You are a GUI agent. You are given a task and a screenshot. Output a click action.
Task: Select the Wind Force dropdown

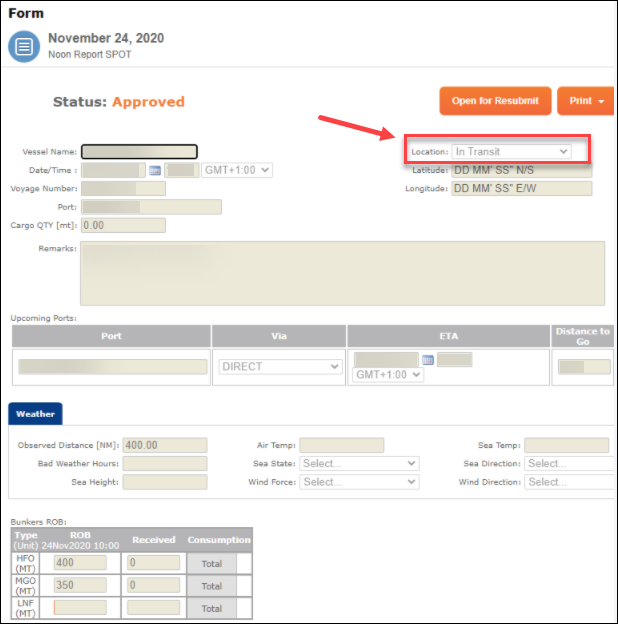coord(359,482)
